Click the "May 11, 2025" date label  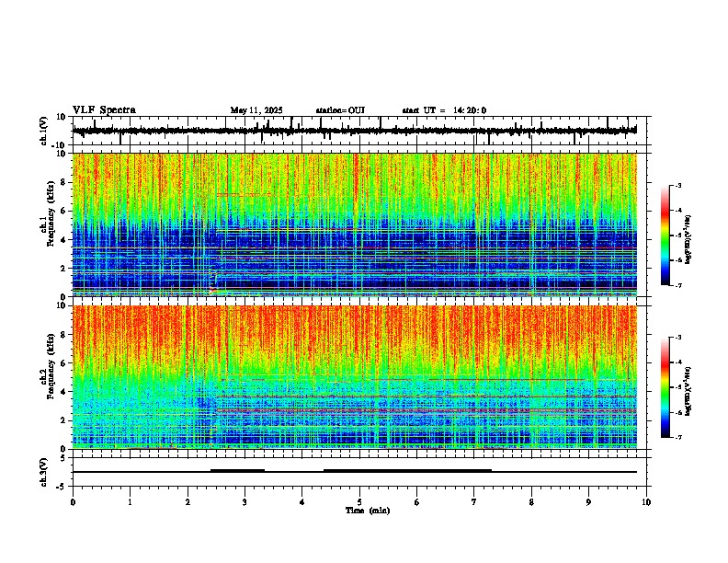pyautogui.click(x=256, y=110)
